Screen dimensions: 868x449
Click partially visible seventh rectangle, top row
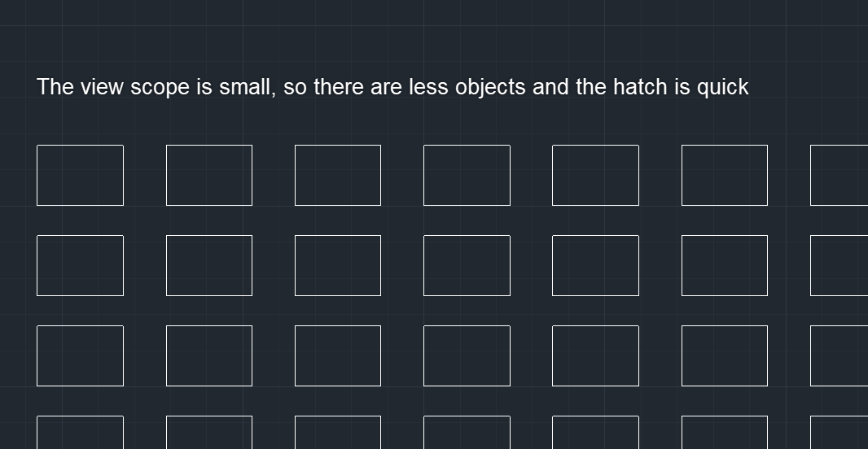[x=840, y=175]
